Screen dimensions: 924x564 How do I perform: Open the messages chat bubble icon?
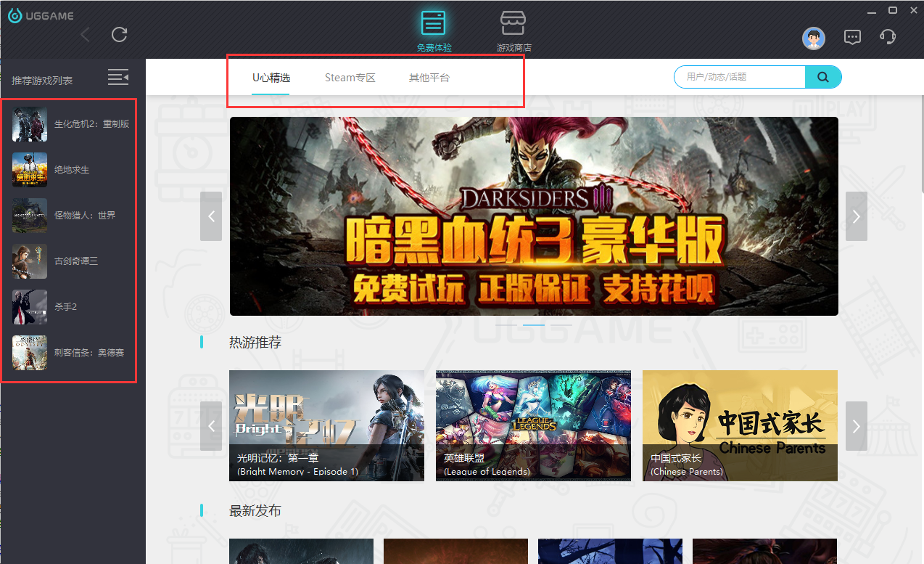[x=853, y=37]
